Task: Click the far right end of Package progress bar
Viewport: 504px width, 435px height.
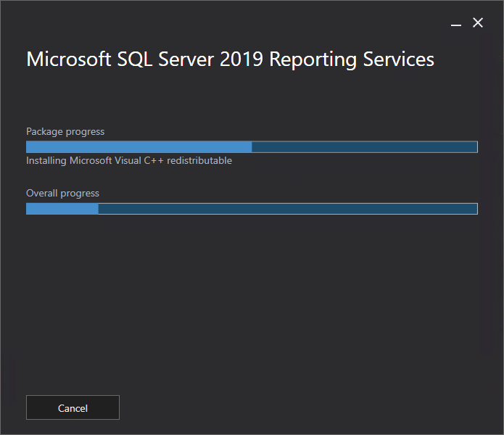Action: click(474, 147)
